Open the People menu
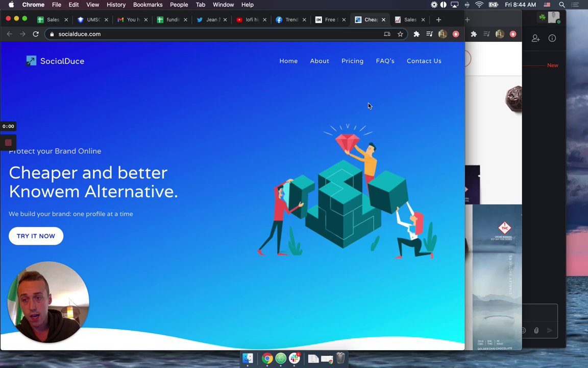This screenshot has width=588, height=368. point(179,5)
